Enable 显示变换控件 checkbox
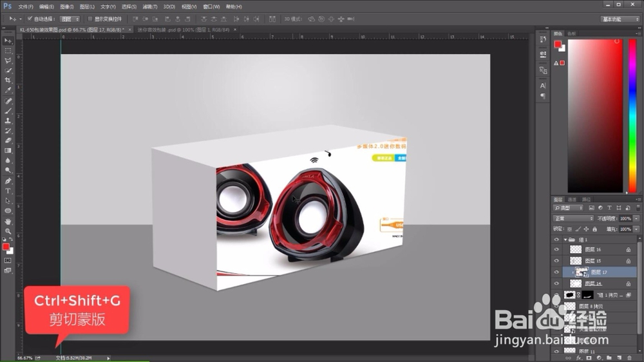644x362 pixels. tap(90, 19)
